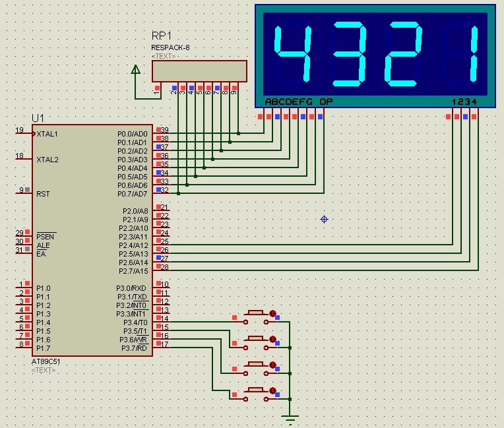Click the power terminal arrow beside RP1
The width and height of the screenshot is (504, 428).
pyautogui.click(x=136, y=69)
